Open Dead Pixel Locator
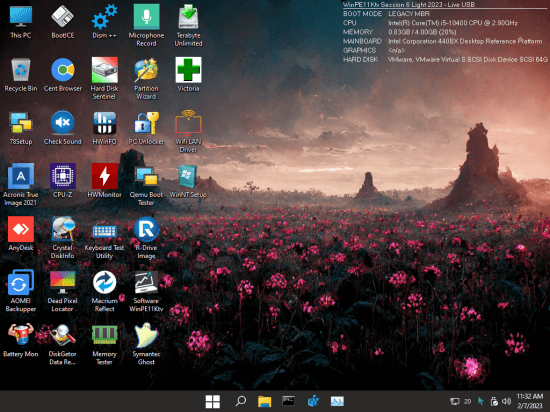The width and height of the screenshot is (550, 412). [62, 291]
